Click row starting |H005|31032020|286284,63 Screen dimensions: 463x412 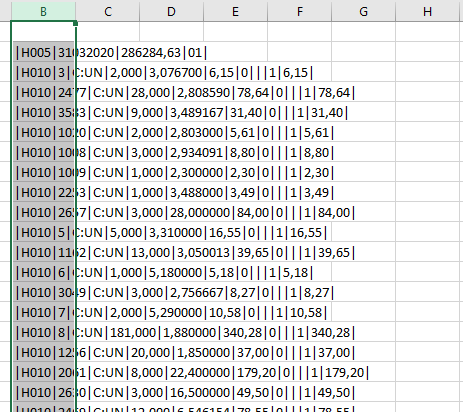pos(111,53)
